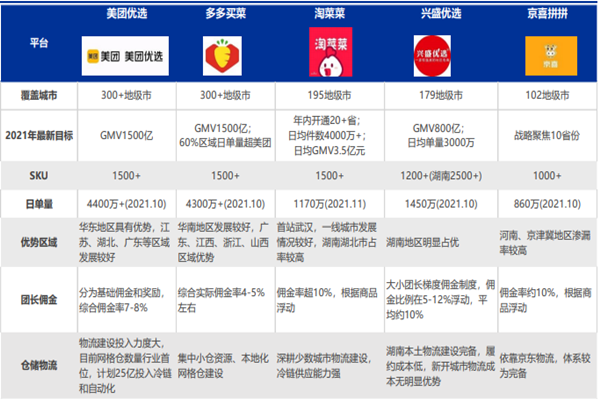
Task: Click the 仓储物流 row label
Action: (x=39, y=365)
